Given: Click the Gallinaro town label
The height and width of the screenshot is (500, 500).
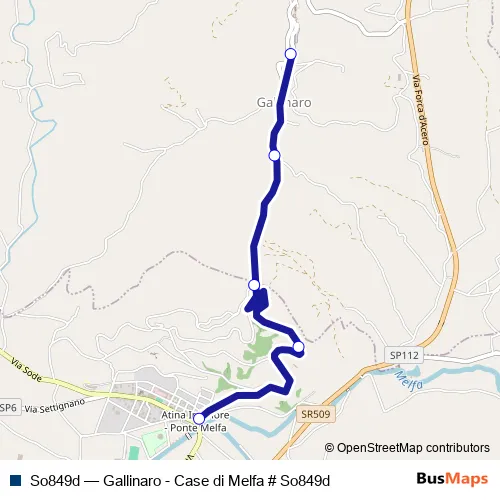Looking at the screenshot, I should tap(284, 102).
